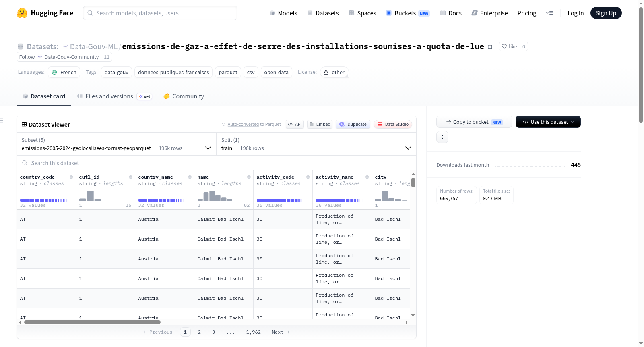644x347 pixels.
Task: Sort the eutl_id column
Action: (x=130, y=177)
